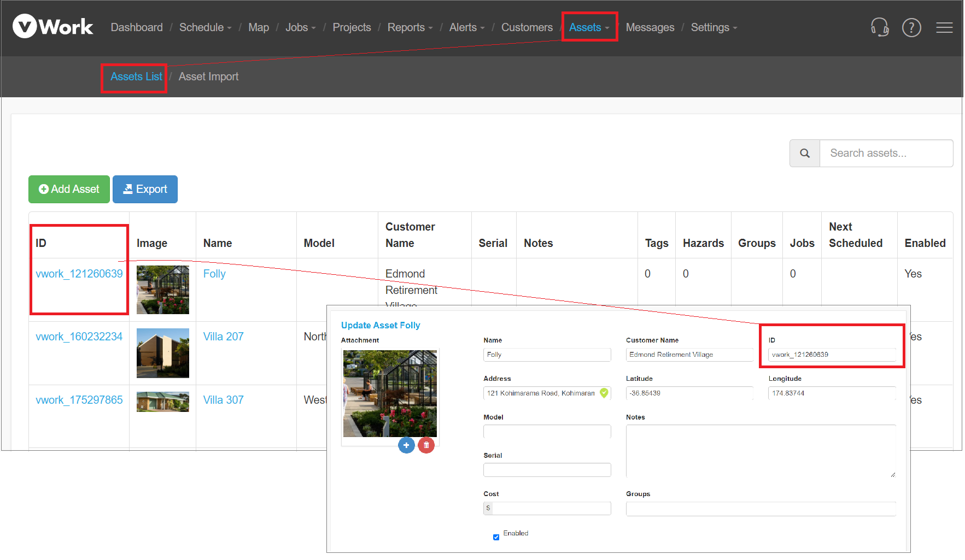Click the Tags column header
This screenshot has height=560, width=965.
[657, 243]
